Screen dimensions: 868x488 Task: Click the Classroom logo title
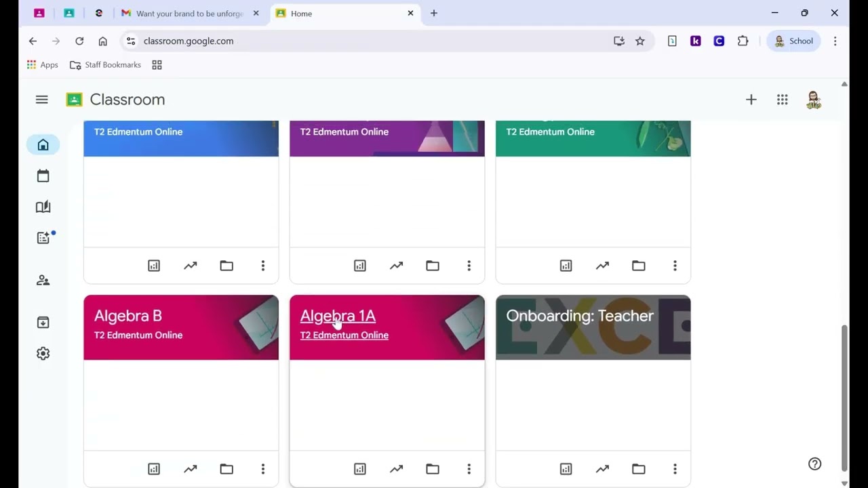[116, 100]
